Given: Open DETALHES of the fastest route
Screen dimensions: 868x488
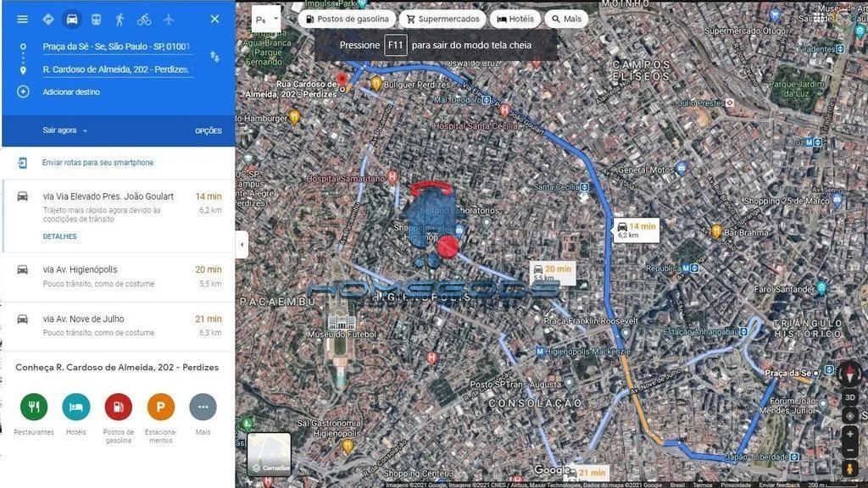Looking at the screenshot, I should (60, 236).
